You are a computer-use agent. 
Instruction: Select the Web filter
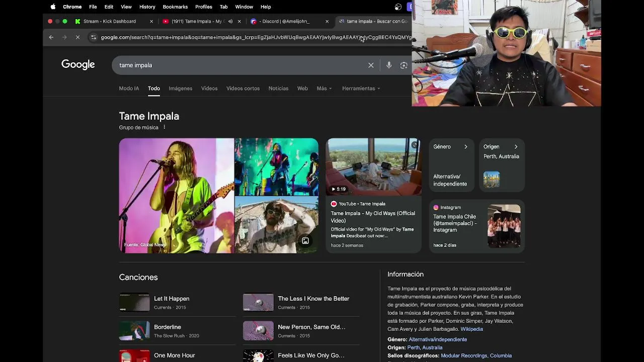[x=302, y=88]
